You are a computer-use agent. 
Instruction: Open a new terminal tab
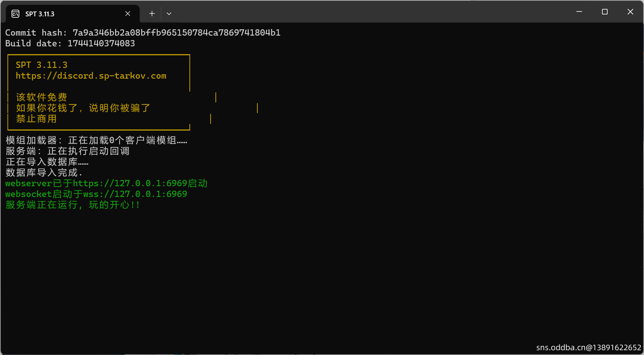click(x=152, y=14)
